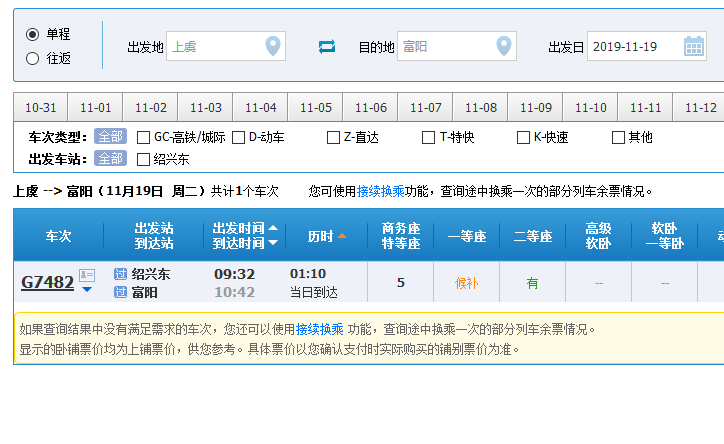Screen dimensions: 724x444
Task: Check the 其他 train type checkbox
Action: (x=618, y=138)
